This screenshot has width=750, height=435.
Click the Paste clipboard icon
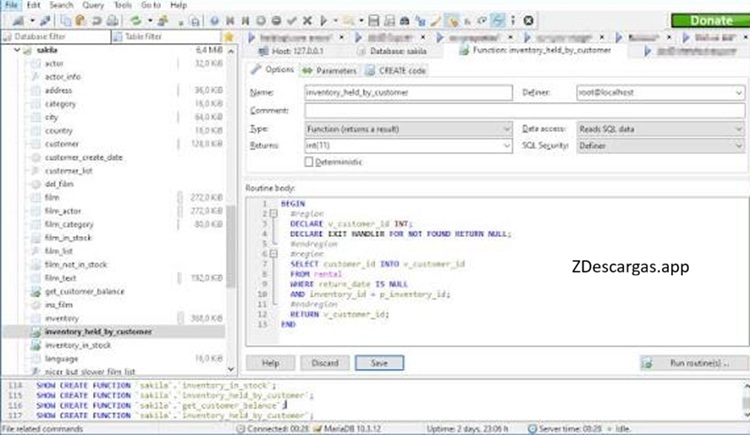pos(80,21)
